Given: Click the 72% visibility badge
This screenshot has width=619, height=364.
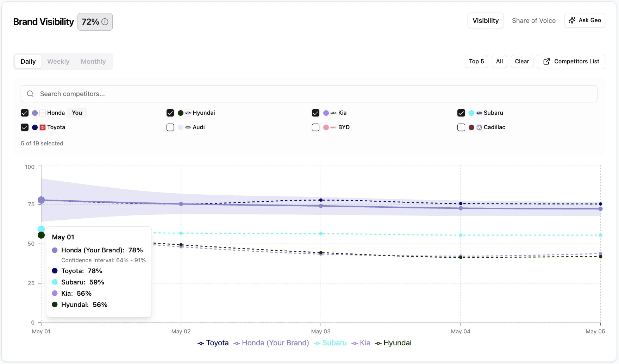Looking at the screenshot, I should [95, 22].
